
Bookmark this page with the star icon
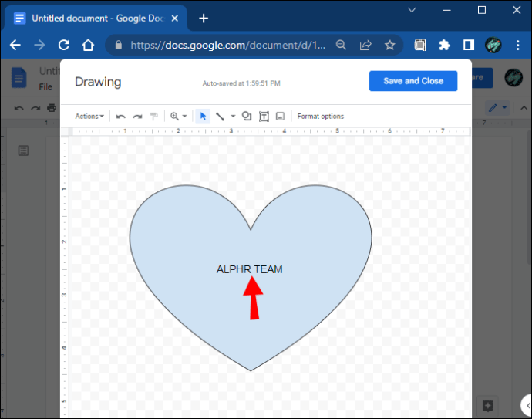pyautogui.click(x=389, y=46)
